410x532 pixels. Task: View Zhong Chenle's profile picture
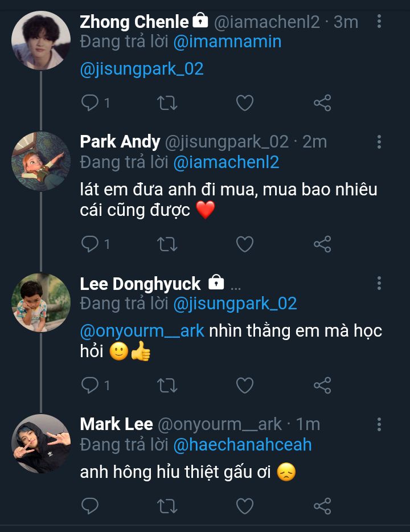click(x=41, y=40)
